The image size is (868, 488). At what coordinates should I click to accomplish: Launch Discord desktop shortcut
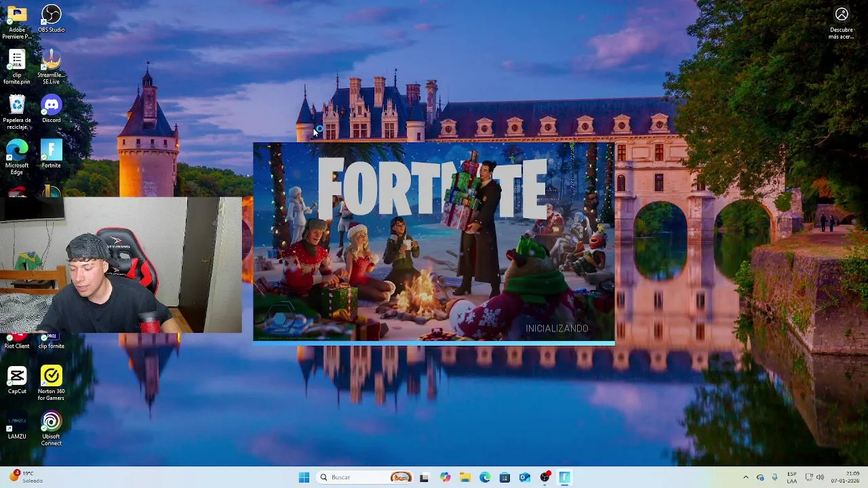coord(52,109)
